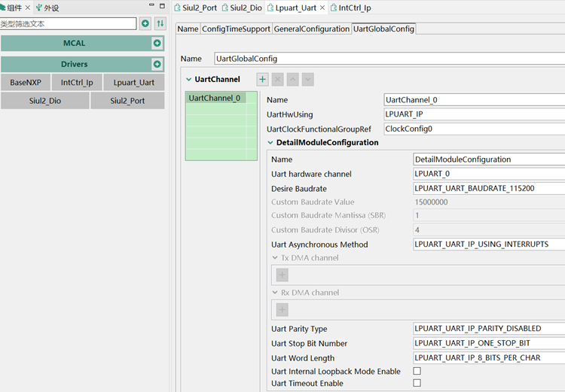This screenshot has height=392, width=565.
Task: Maximize the components panel
Action: 162,6
